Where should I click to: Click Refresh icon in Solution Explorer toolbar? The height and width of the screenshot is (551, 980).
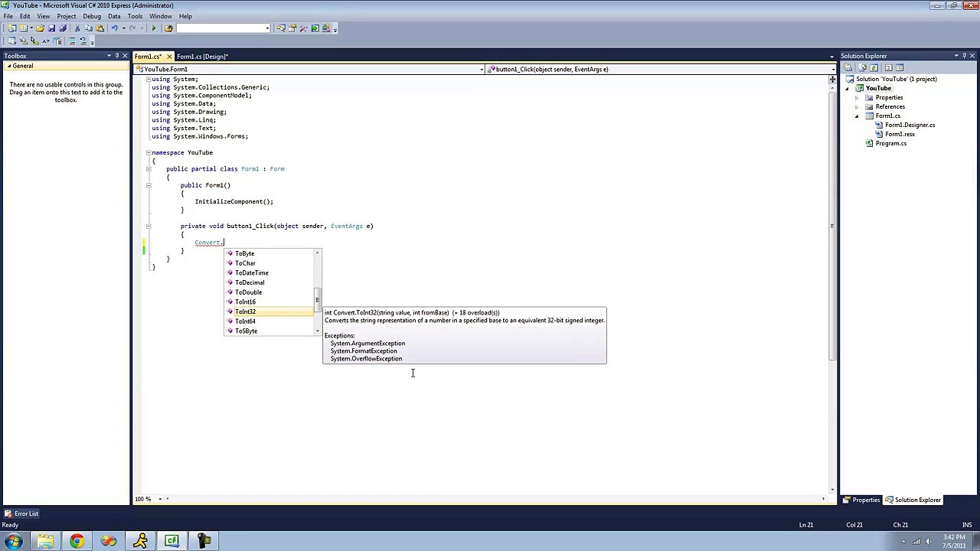click(874, 67)
